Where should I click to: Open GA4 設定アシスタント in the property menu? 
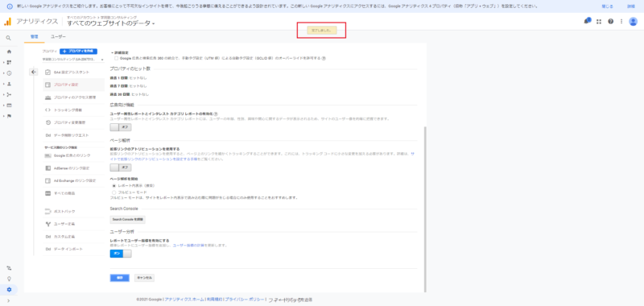tap(71, 72)
